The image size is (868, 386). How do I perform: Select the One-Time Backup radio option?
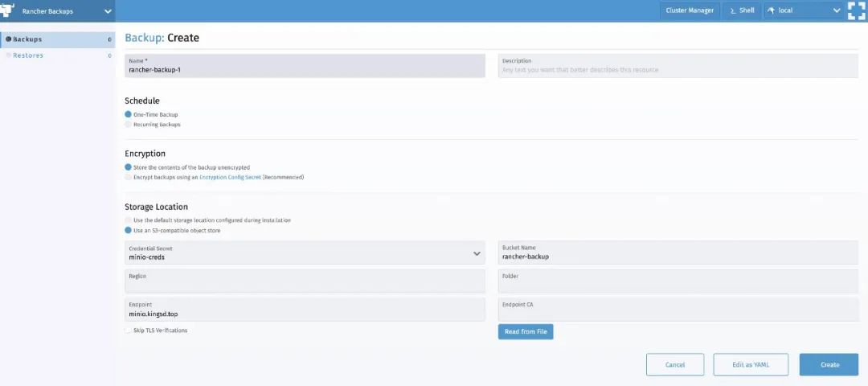(129, 114)
